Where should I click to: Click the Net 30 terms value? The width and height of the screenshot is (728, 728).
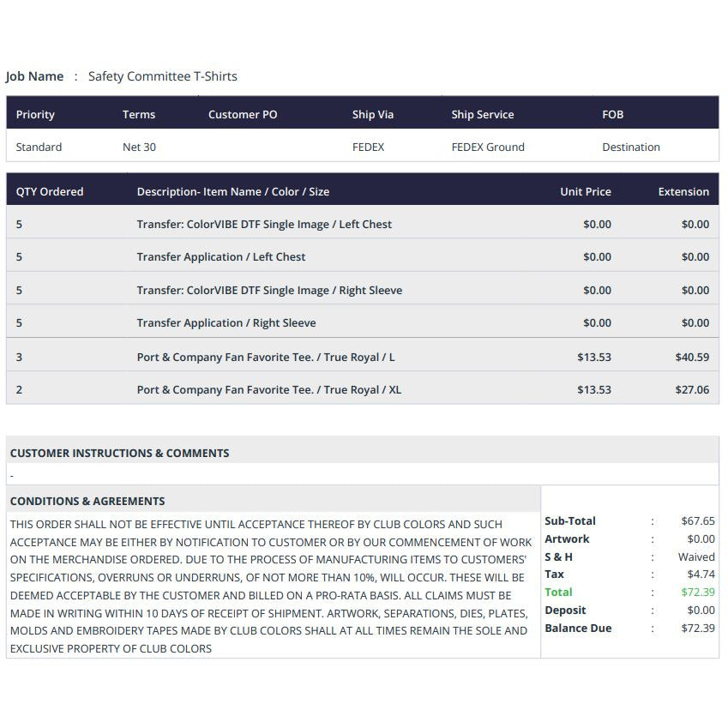tap(139, 147)
